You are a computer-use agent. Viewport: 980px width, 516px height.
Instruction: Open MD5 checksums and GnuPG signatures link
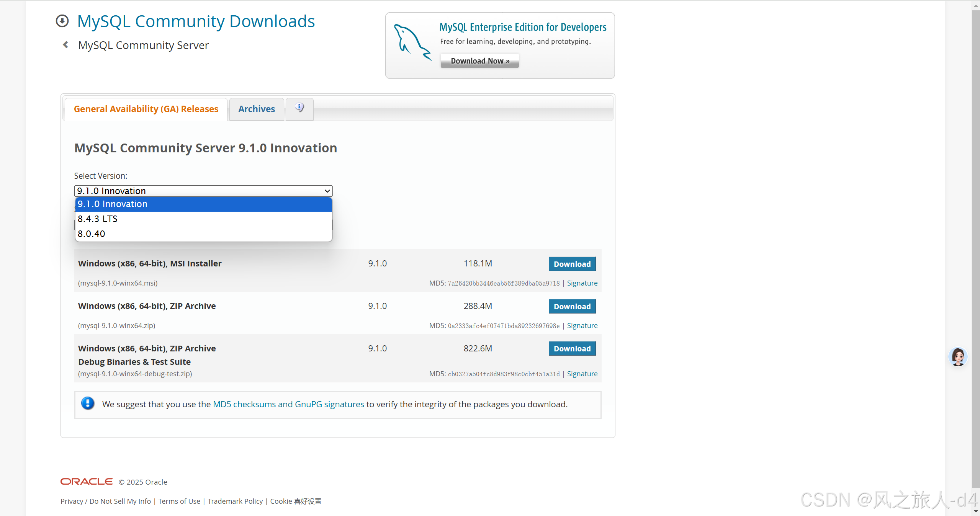pos(288,404)
